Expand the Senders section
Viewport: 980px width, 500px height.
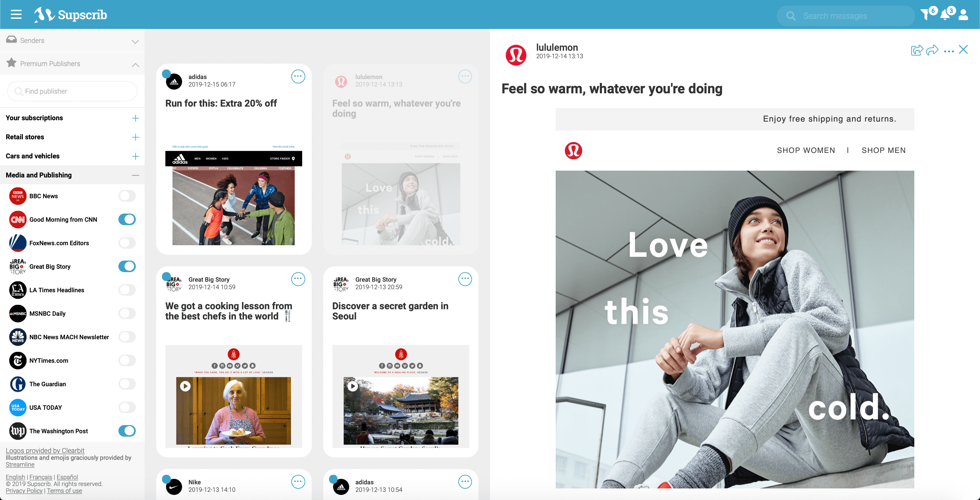(135, 41)
